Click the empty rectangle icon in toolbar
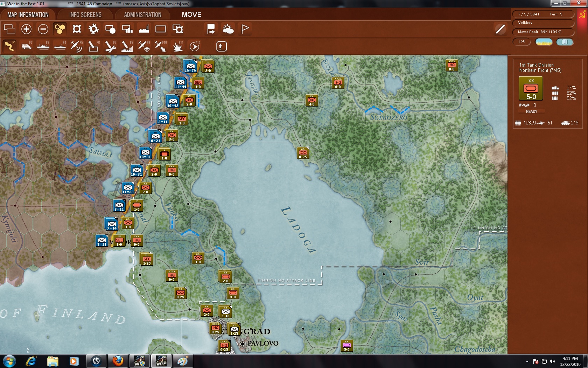Screen dimensions: 588x368 click(x=161, y=29)
